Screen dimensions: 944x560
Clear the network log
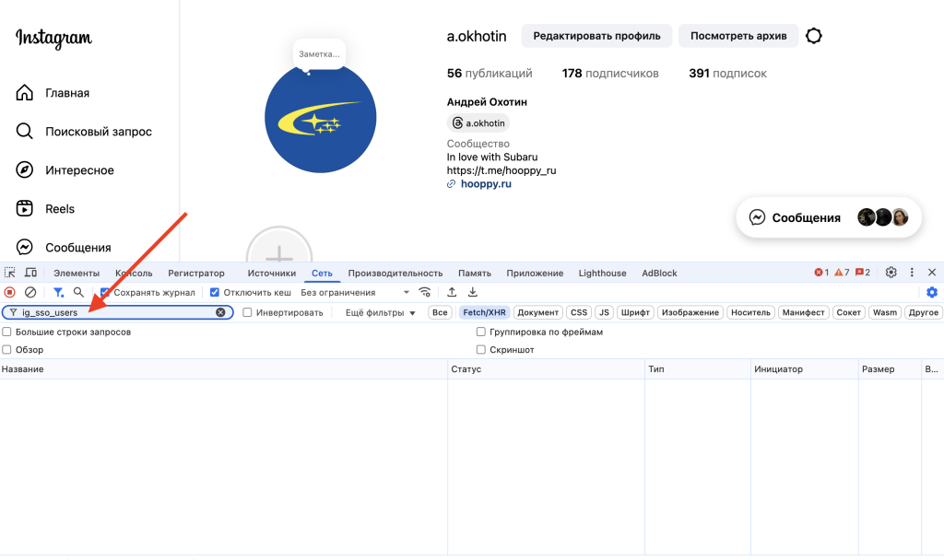click(x=30, y=292)
